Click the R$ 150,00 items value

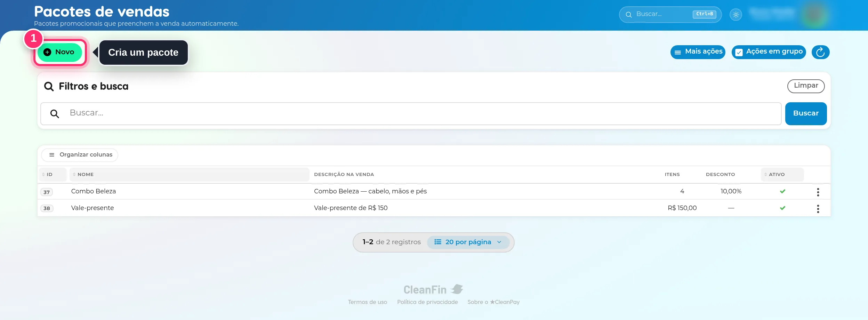tap(682, 208)
